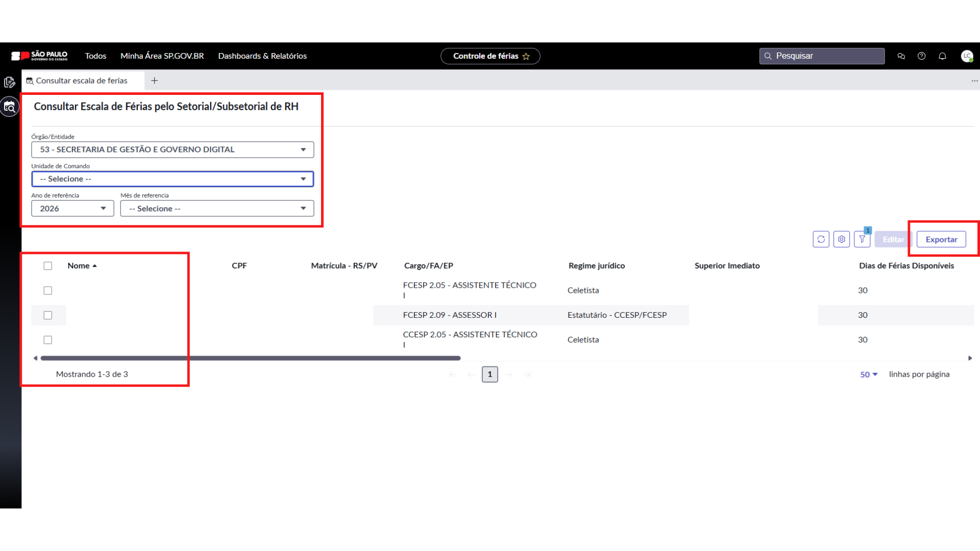Click the horizontal table scrollbar
Viewport: 980px width, 551px height.
click(250, 358)
